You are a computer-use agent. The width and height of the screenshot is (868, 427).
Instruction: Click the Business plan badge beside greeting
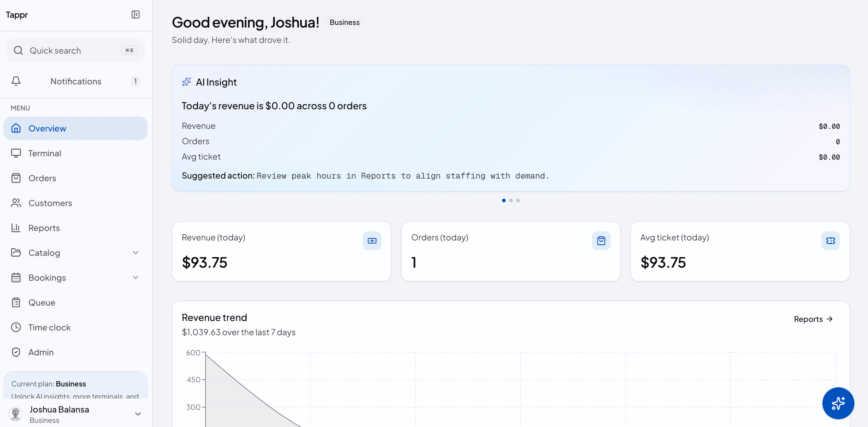(x=344, y=22)
